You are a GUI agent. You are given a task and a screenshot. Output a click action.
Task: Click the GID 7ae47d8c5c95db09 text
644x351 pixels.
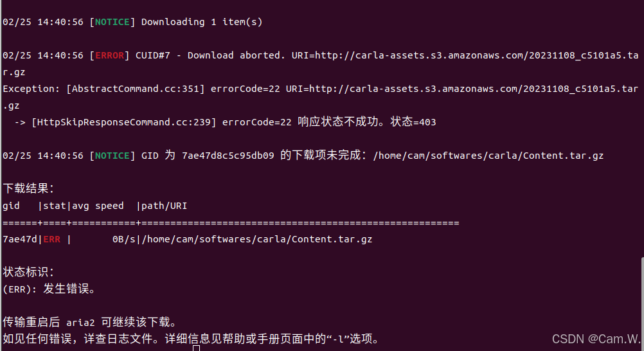(208, 156)
